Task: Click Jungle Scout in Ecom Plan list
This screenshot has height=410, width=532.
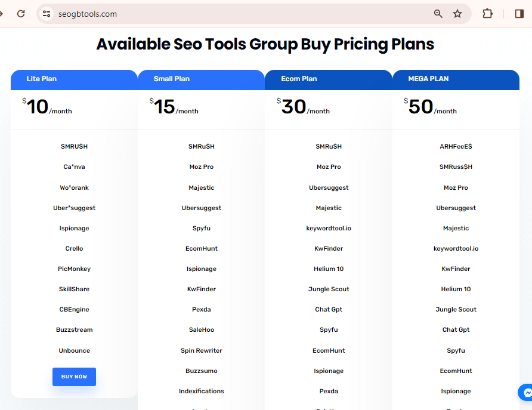Action: (329, 289)
